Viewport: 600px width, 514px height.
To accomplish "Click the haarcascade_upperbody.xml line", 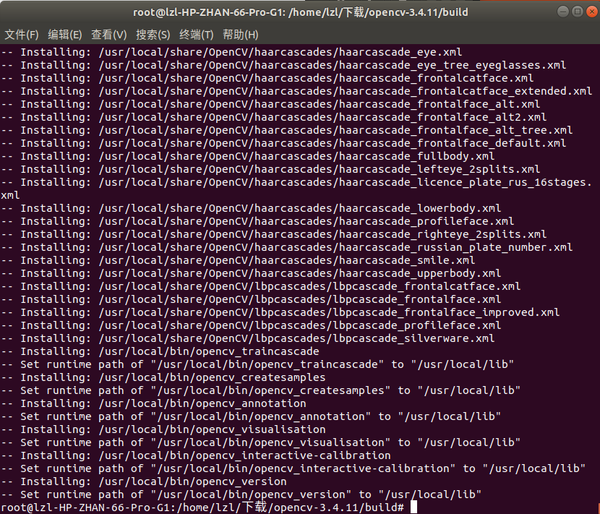I will [x=251, y=273].
